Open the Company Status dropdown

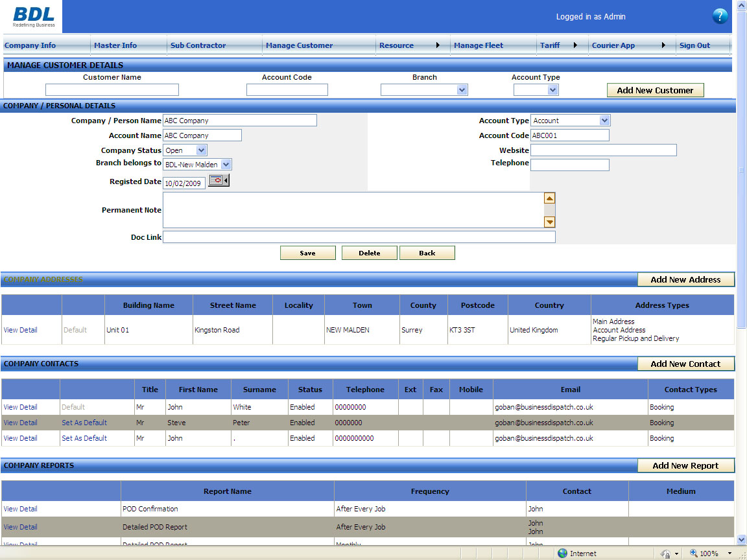(201, 150)
